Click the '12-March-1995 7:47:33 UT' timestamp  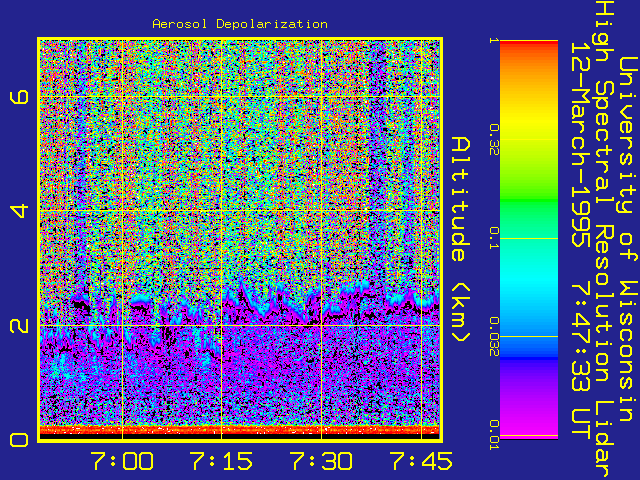click(x=580, y=240)
